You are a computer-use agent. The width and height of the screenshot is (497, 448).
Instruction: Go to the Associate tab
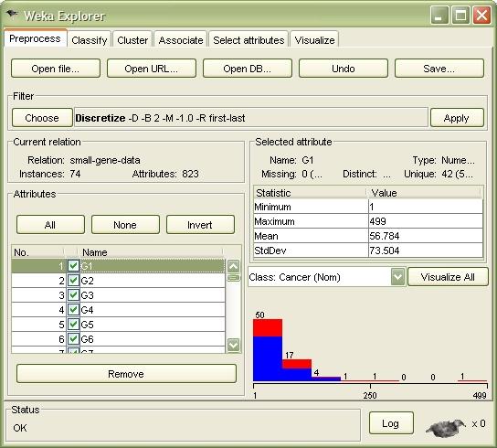coord(181,40)
